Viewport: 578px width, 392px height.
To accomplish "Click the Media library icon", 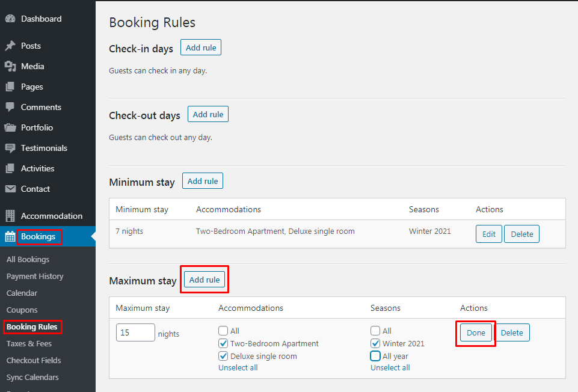I will coord(10,66).
